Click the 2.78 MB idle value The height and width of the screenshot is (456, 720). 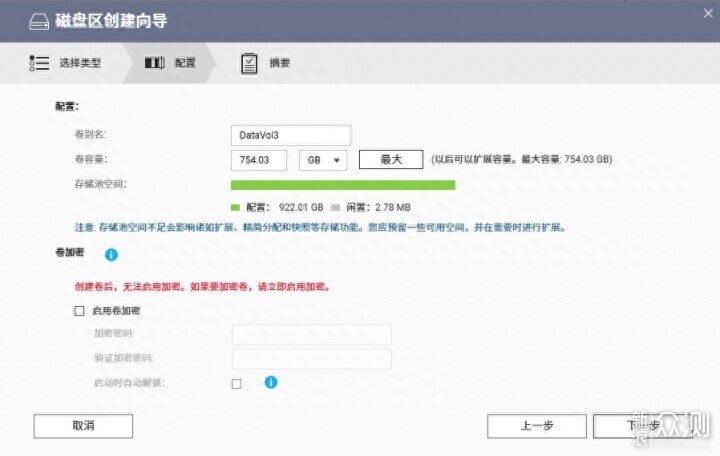pyautogui.click(x=393, y=208)
